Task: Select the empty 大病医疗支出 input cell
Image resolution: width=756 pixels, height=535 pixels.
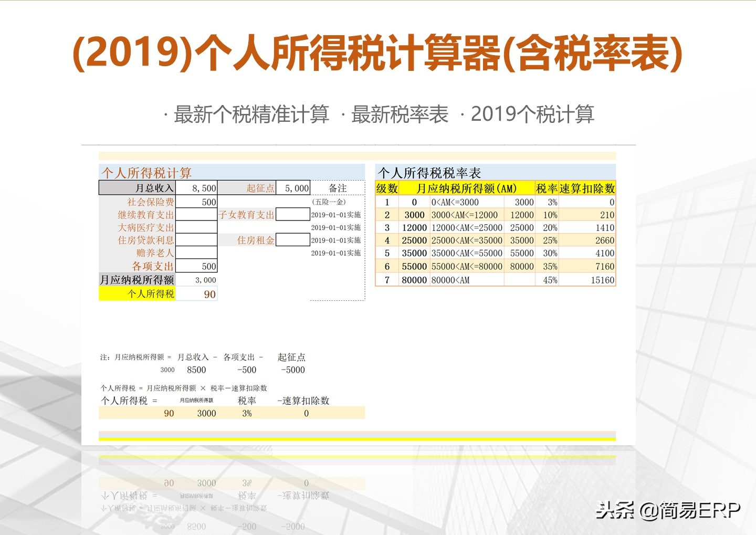Action: 197,227
